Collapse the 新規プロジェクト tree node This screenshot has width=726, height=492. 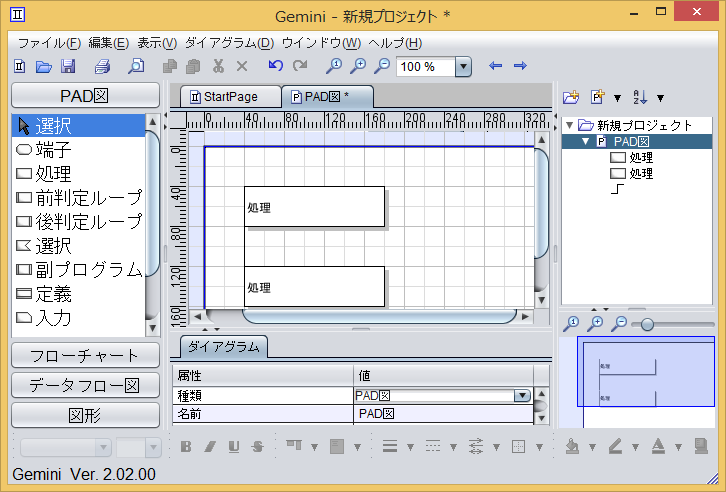pyautogui.click(x=570, y=125)
